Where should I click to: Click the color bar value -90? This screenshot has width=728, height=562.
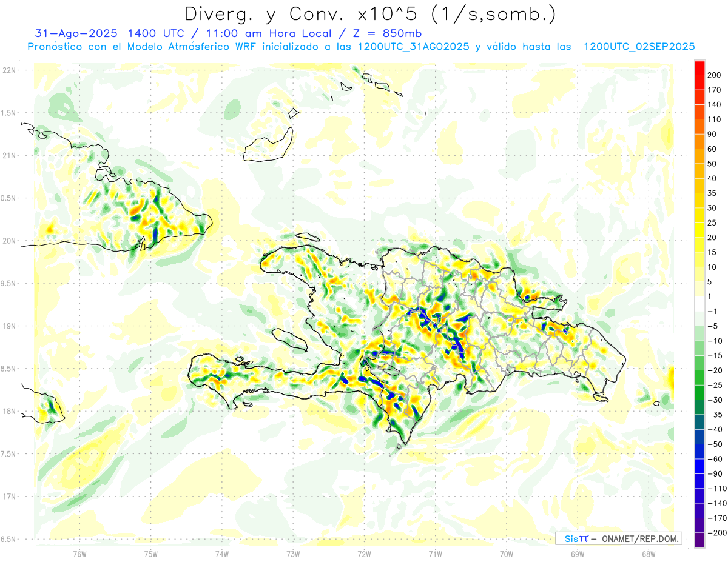point(715,473)
